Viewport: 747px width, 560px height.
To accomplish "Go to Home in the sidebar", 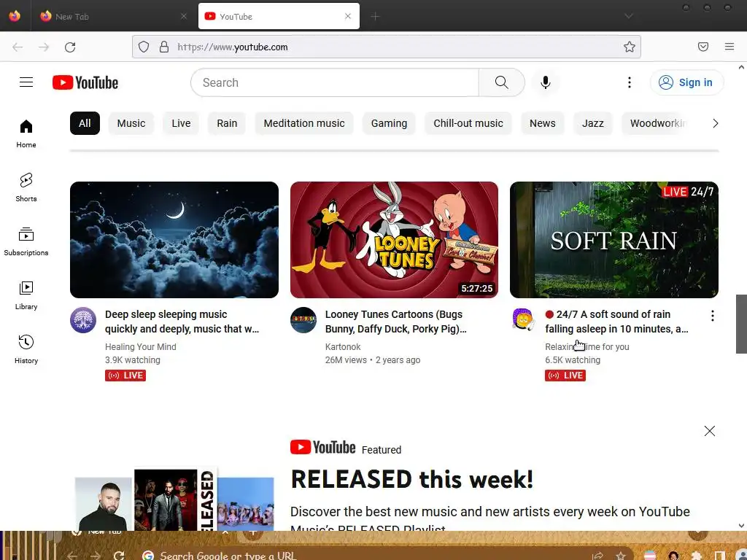I will coord(26,134).
